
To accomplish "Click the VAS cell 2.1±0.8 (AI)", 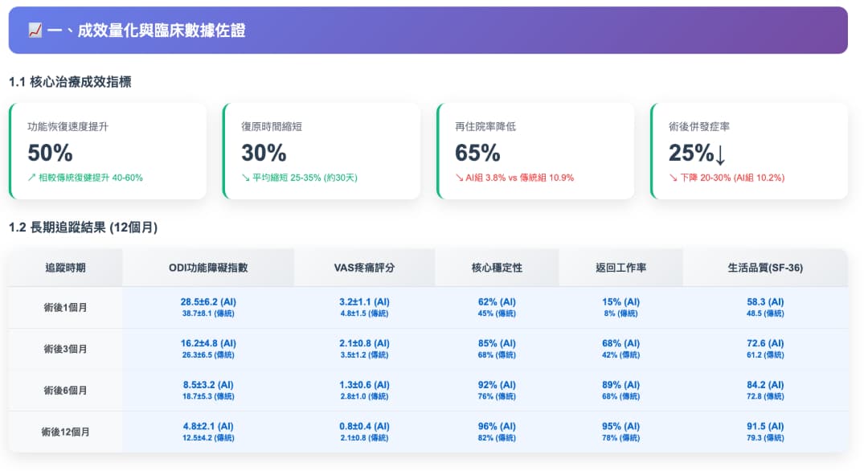I will pyautogui.click(x=364, y=344).
